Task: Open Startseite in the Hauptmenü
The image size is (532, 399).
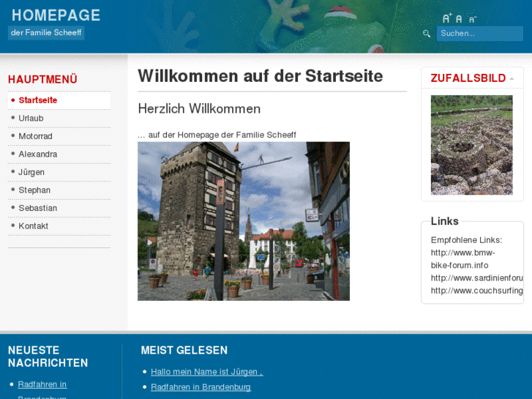Action: [59, 100]
